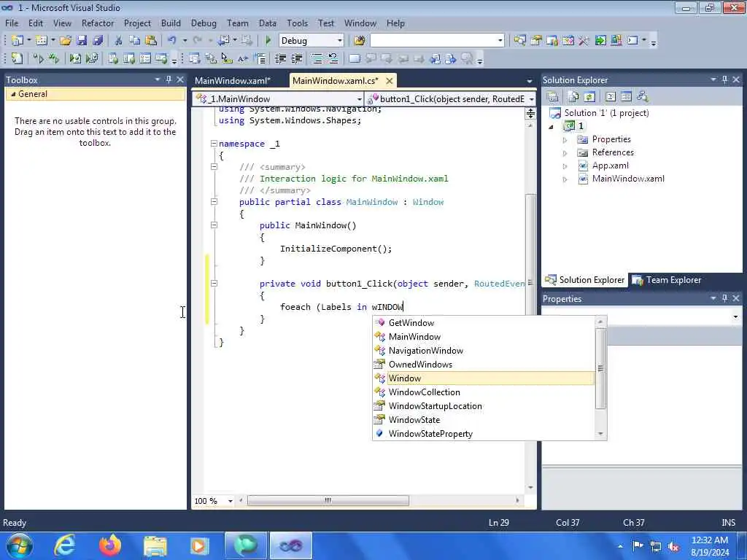Comment out the selected lines icon

(317, 58)
